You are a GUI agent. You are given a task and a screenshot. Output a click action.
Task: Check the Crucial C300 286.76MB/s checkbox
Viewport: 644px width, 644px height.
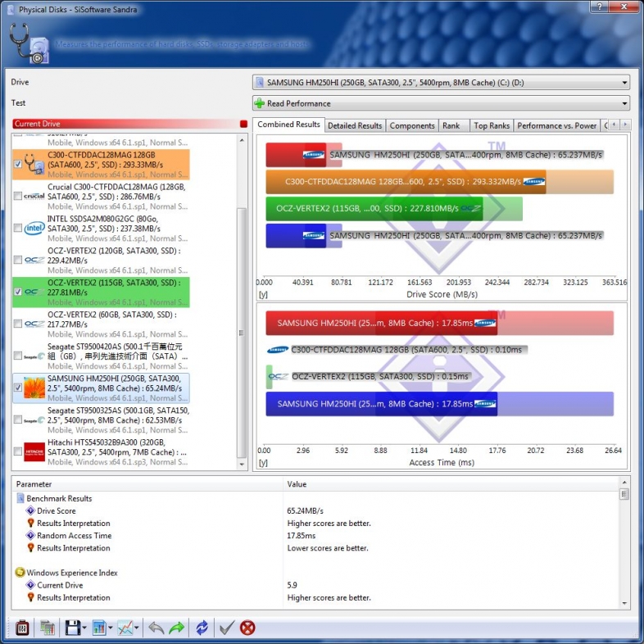(x=18, y=196)
